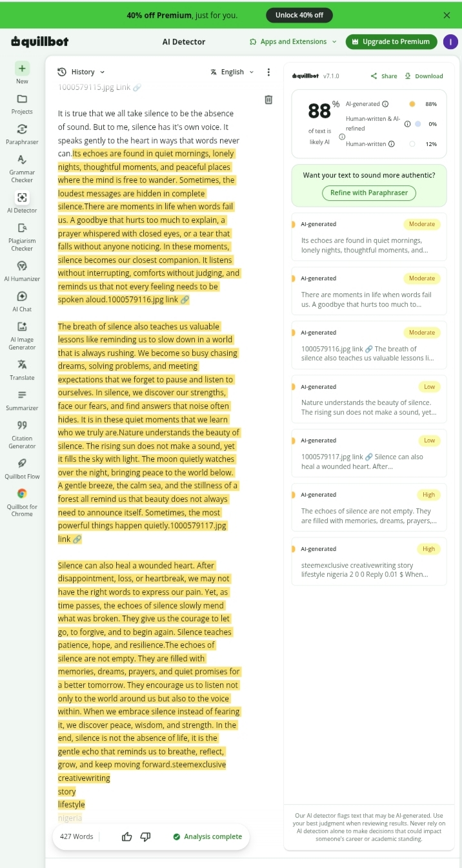Create a New document in sidebar
462x868 pixels.
22,73
